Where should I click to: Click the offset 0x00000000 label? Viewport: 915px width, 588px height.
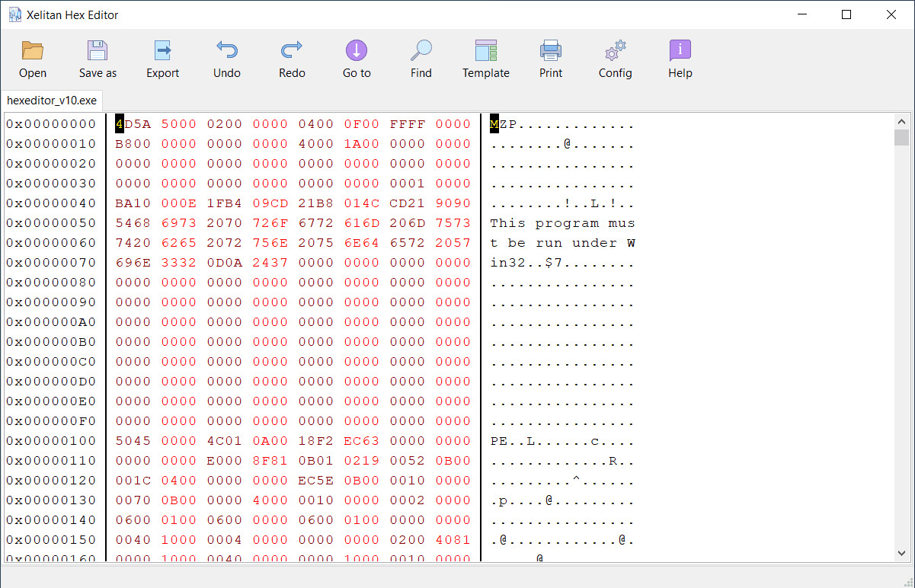51,124
